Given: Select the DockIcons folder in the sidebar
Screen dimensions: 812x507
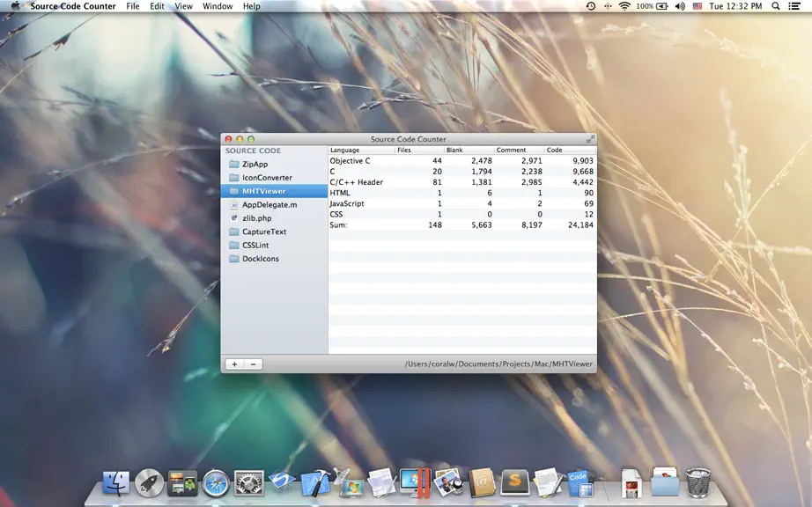Looking at the screenshot, I should coord(275,258).
